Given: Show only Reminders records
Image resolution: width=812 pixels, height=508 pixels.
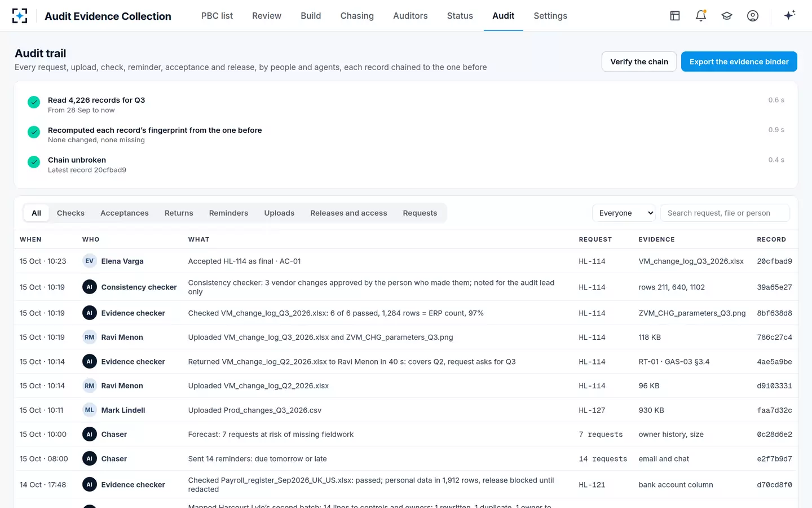Looking at the screenshot, I should coord(228,213).
